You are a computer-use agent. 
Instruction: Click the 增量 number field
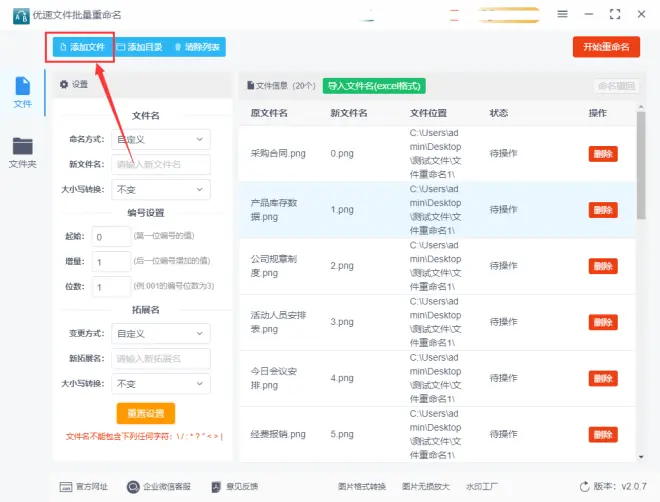111,262
